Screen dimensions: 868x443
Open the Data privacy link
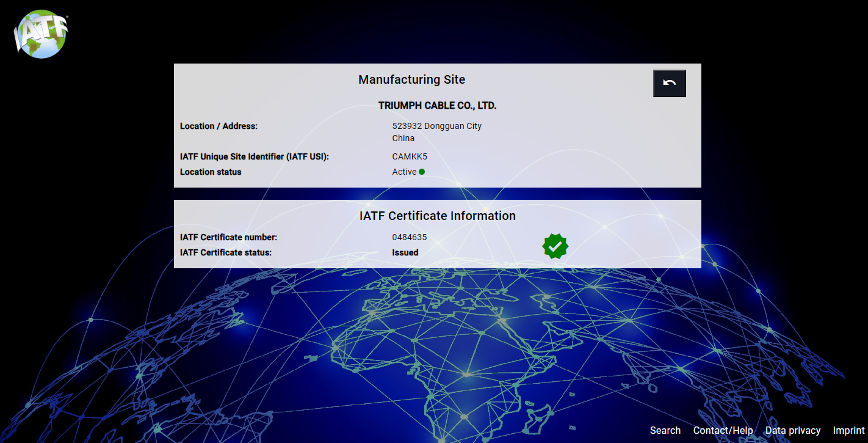(x=792, y=430)
